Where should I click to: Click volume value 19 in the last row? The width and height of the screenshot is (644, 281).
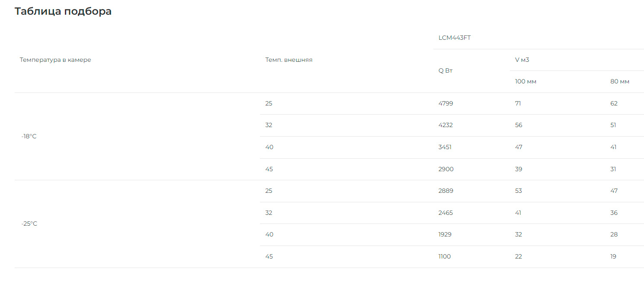613,257
